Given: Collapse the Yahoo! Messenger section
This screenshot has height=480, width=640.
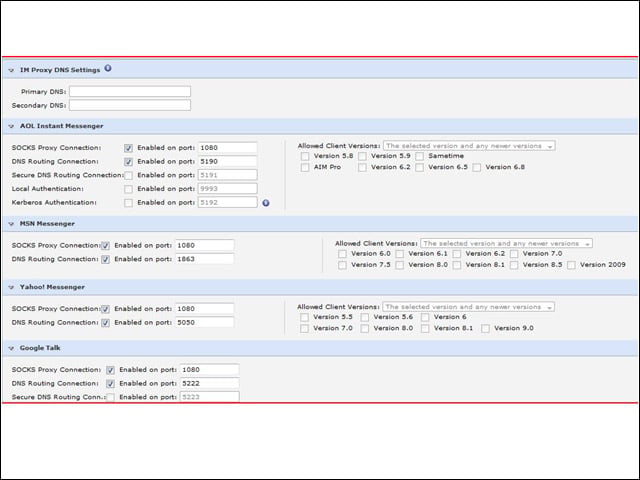Looking at the screenshot, I should pos(11,287).
